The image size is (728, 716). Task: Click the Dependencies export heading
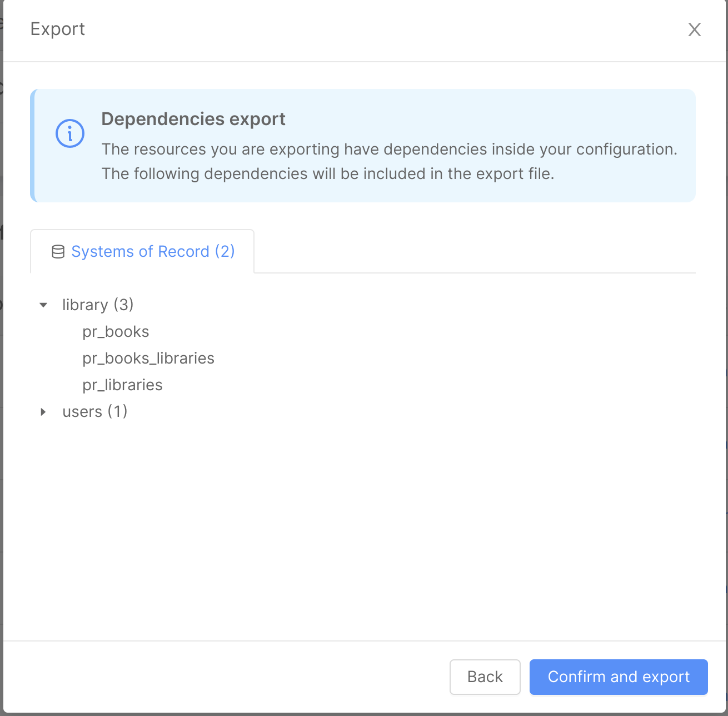pos(193,118)
